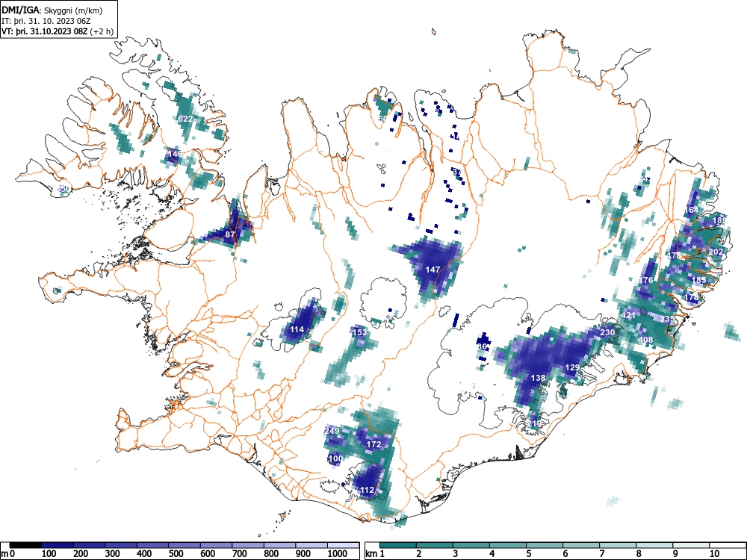The image size is (747, 560).
Task: Select the 4–5 km teal legend swatch
Action: point(508,545)
